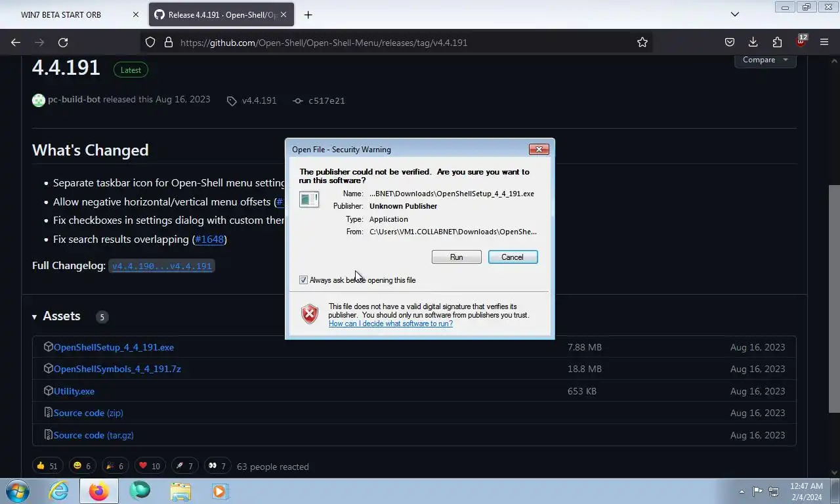The image size is (840, 504).
Task: Click the Action Center flag icon
Action: click(757, 491)
